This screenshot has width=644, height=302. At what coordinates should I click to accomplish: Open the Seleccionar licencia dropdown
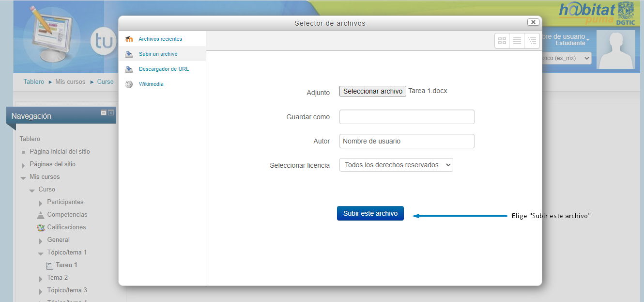click(x=396, y=165)
